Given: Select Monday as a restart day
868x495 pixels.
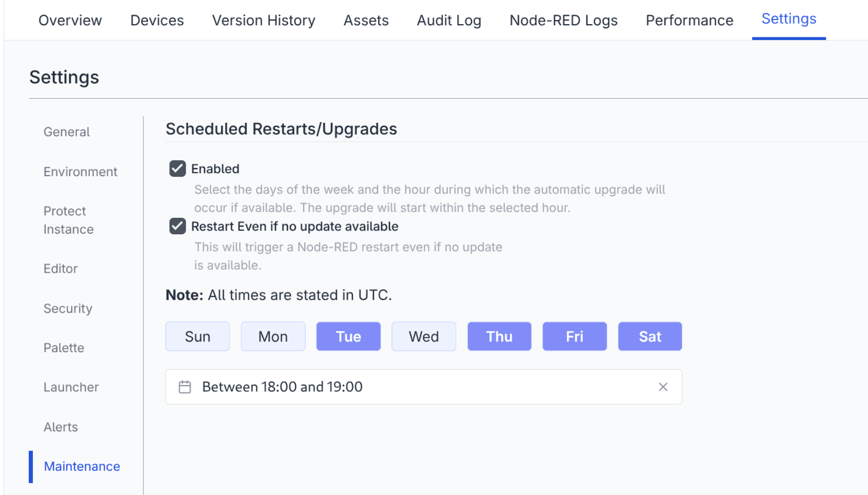Looking at the screenshot, I should pyautogui.click(x=272, y=336).
